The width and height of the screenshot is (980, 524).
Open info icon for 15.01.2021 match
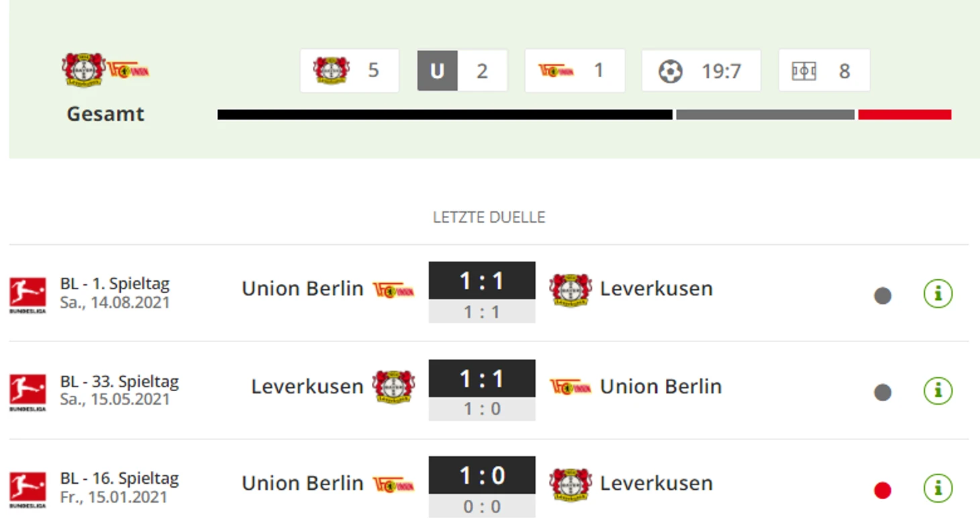938,488
